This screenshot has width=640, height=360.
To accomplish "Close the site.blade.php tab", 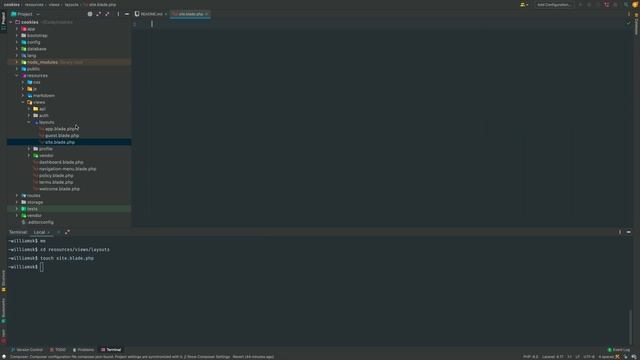I will (x=207, y=14).
